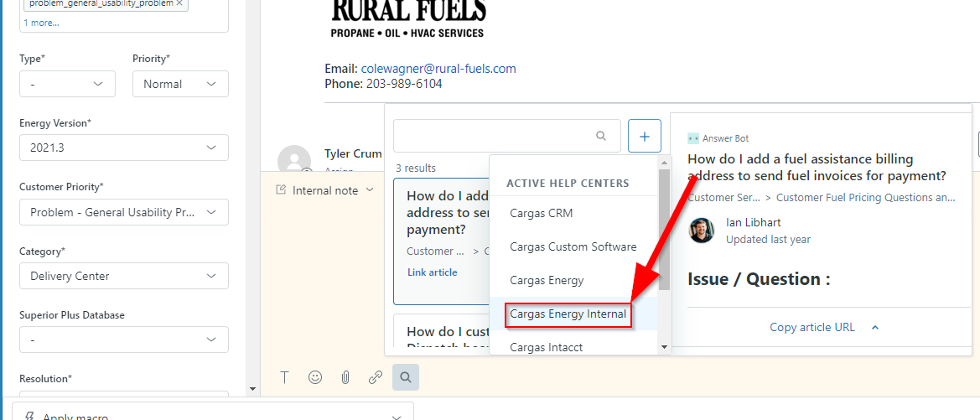Open the Type dropdown
This screenshot has width=980, height=420.
coord(68,84)
